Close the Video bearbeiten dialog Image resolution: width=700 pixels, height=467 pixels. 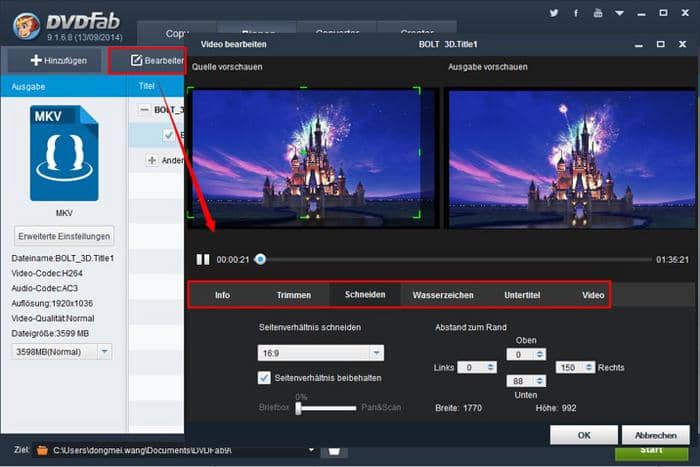coord(682,44)
